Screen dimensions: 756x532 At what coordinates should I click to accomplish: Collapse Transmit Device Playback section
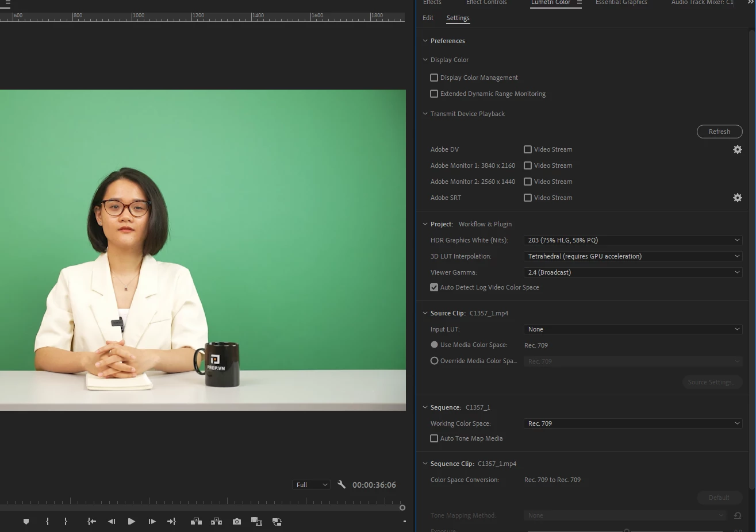click(425, 114)
